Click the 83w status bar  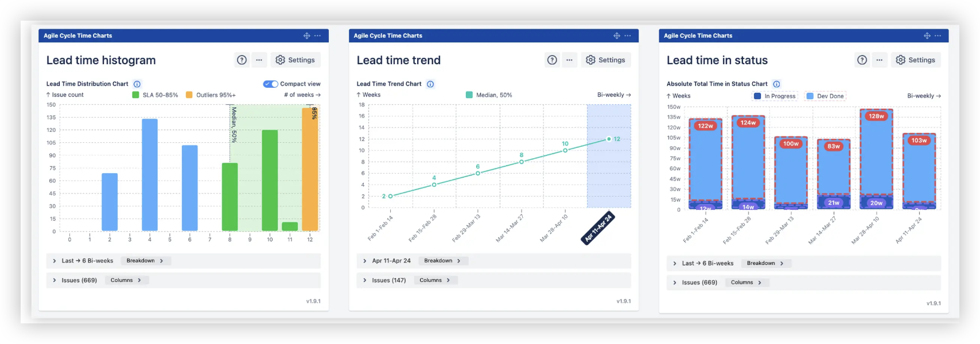click(x=834, y=167)
